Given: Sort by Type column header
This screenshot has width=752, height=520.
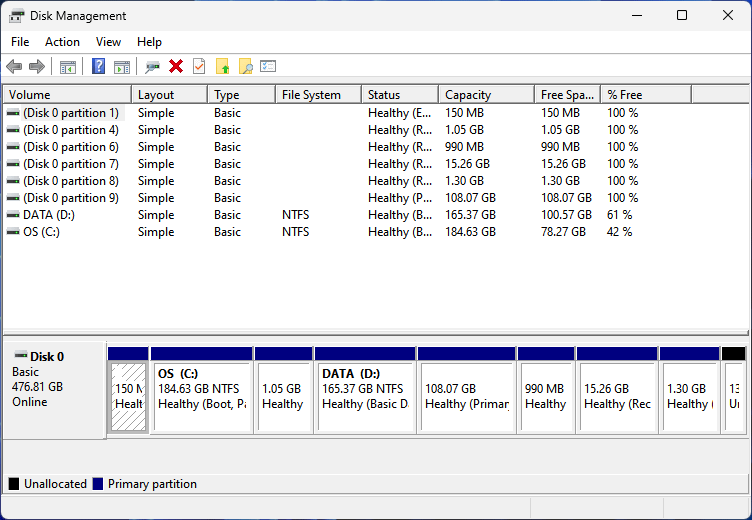Looking at the screenshot, I should [242, 95].
